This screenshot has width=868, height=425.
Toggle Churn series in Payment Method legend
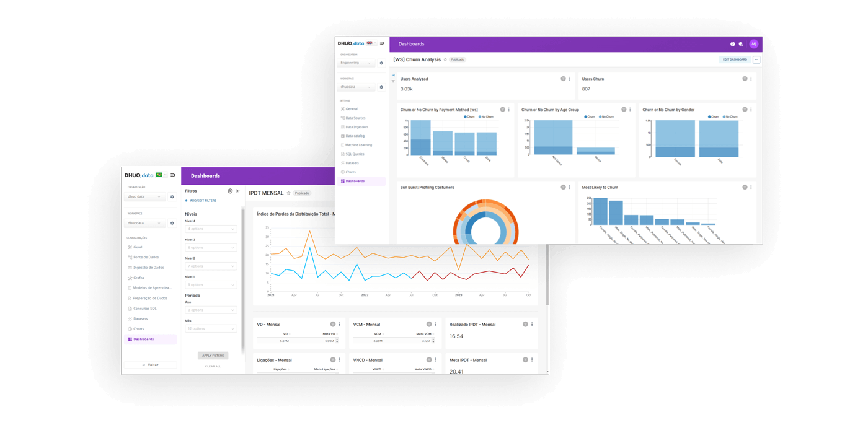[469, 116]
